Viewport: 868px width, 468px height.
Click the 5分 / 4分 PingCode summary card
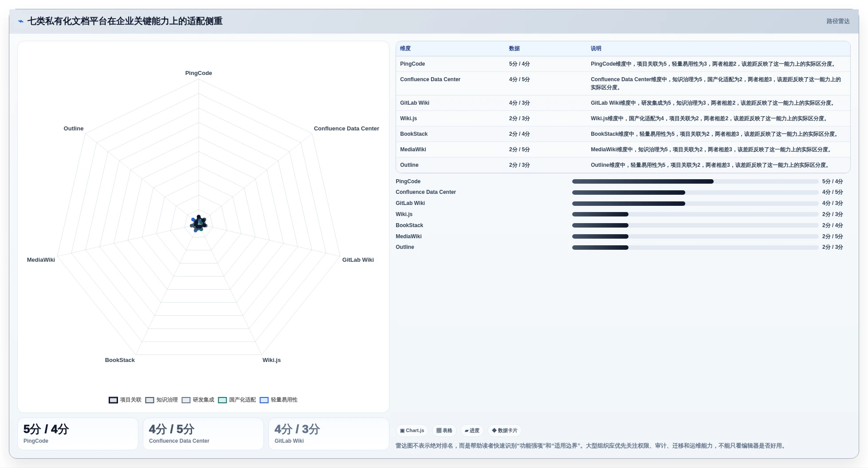(78, 434)
